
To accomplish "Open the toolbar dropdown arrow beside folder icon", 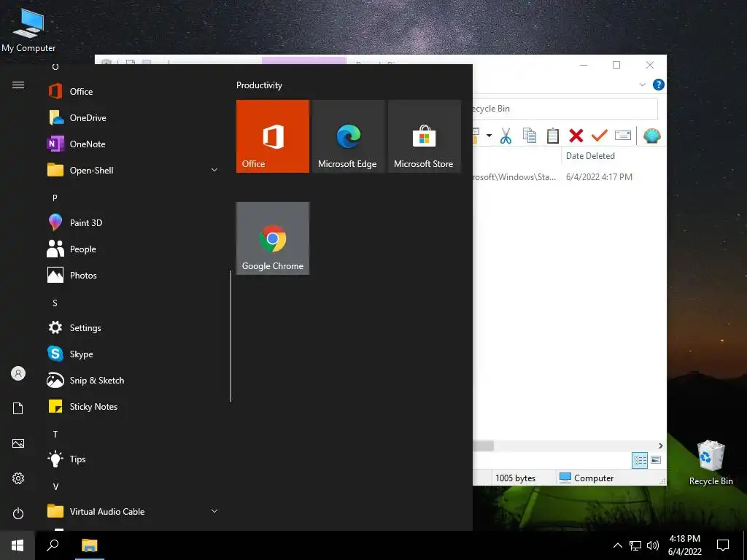I will tap(489, 136).
